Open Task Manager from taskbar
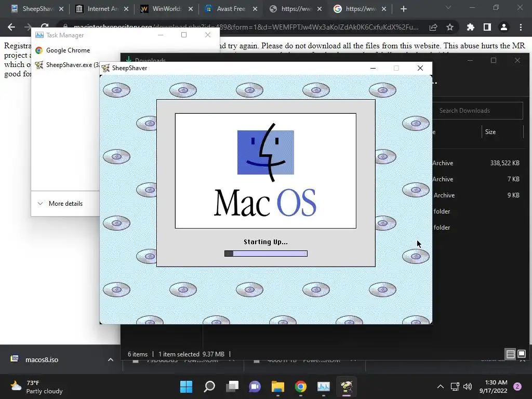Viewport: 532px width, 399px height. [x=323, y=387]
